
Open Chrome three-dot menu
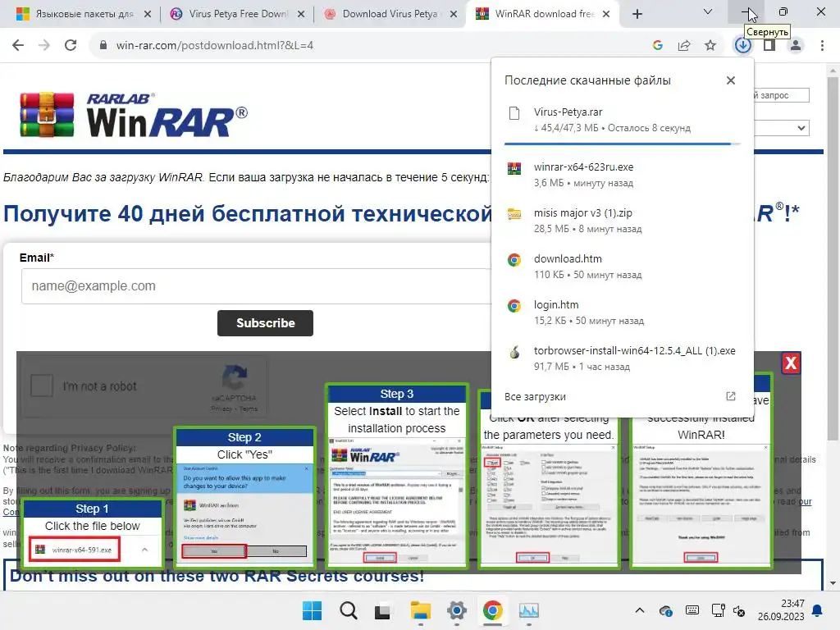(x=822, y=46)
